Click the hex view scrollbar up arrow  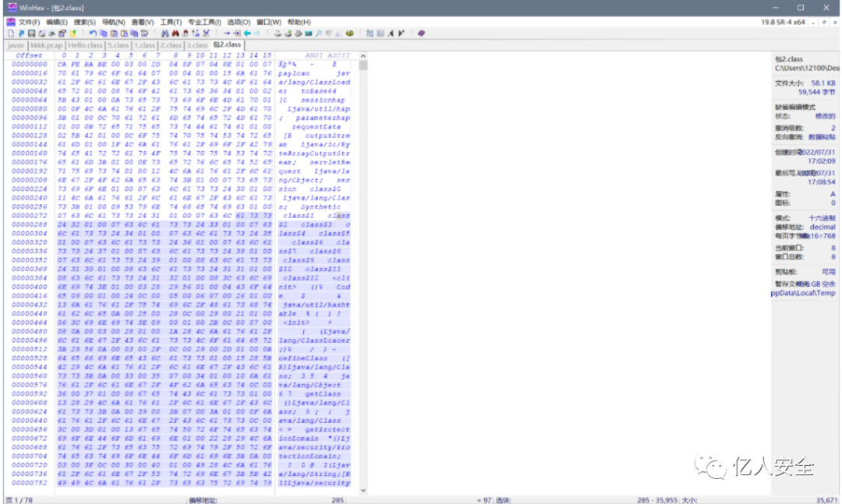click(363, 56)
